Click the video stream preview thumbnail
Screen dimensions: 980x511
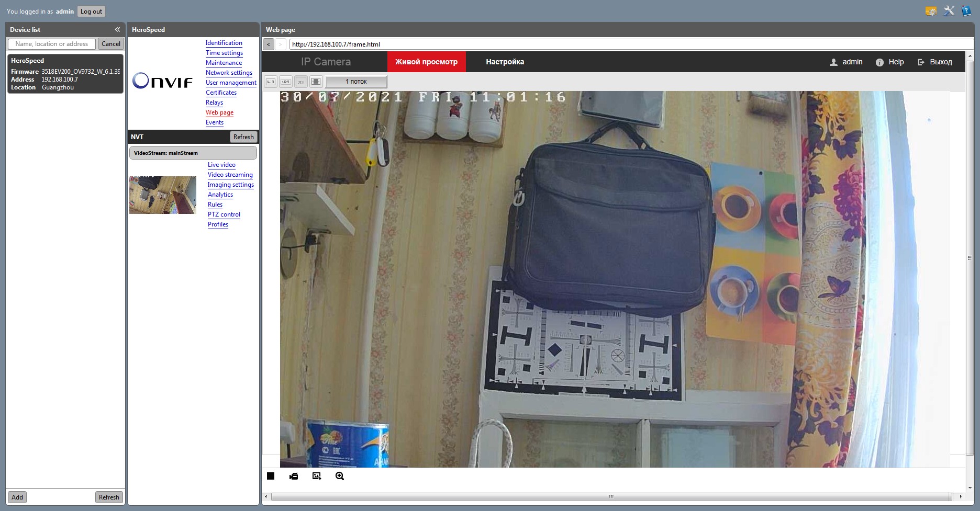point(163,195)
